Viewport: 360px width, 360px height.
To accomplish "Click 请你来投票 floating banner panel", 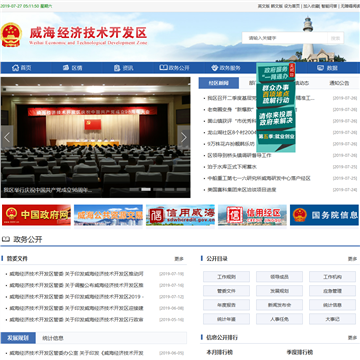I will pos(275,118).
